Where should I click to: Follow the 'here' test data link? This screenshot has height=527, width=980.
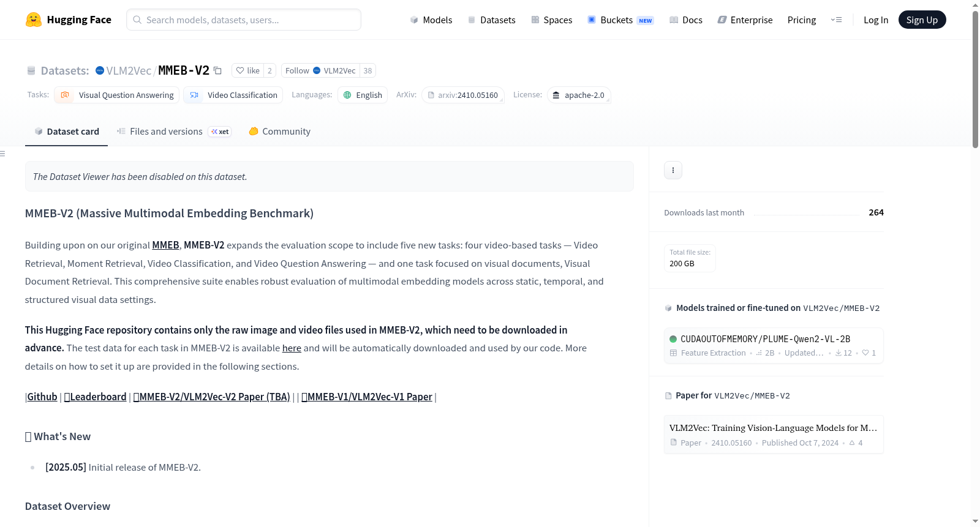(x=292, y=348)
